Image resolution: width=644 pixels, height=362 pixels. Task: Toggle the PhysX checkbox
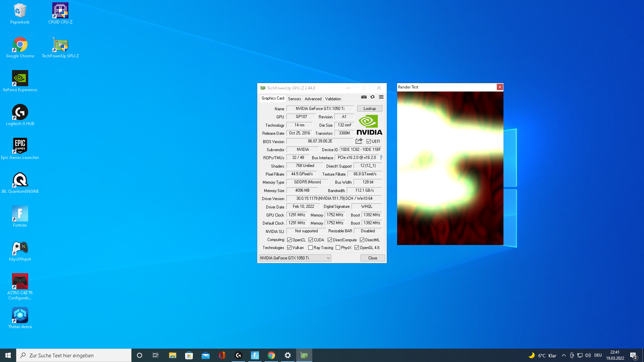click(x=338, y=248)
